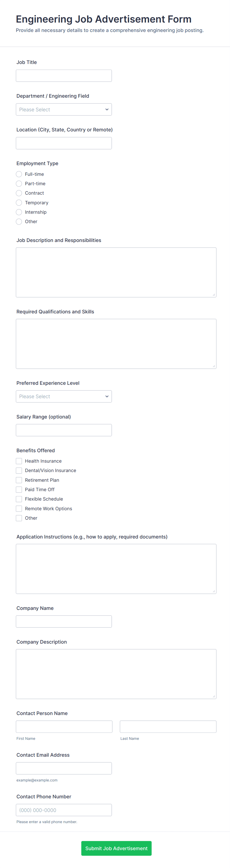Check the Flexible Schedule benefit

tap(19, 499)
